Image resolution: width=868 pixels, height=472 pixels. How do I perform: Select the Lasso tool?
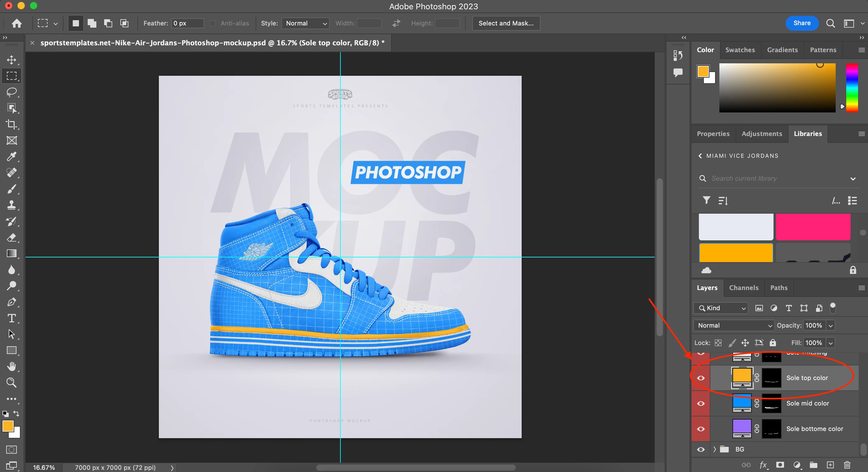(x=12, y=92)
